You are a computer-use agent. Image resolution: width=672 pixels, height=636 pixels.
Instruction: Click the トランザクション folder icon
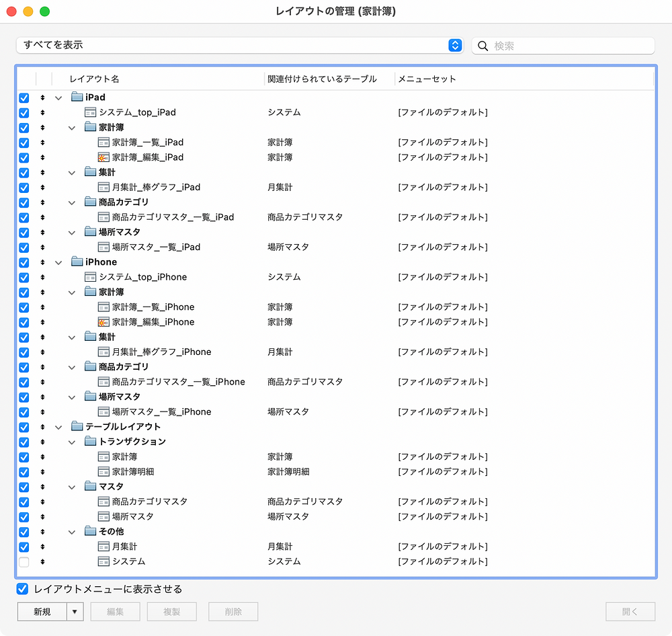click(x=90, y=441)
